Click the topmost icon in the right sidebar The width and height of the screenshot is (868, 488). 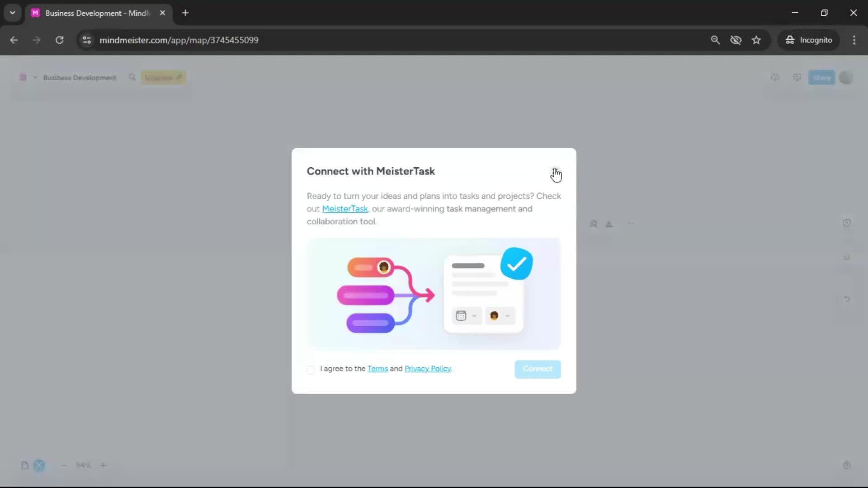click(847, 223)
